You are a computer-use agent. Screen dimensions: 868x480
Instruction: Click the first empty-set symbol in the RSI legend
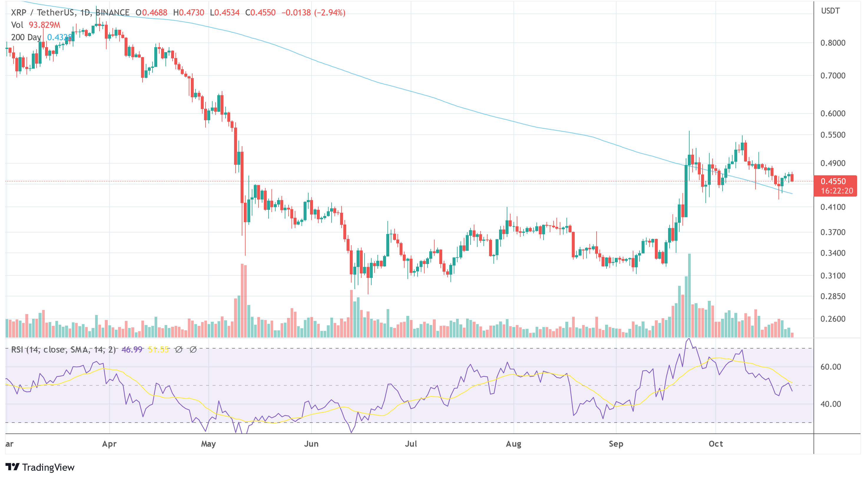179,349
